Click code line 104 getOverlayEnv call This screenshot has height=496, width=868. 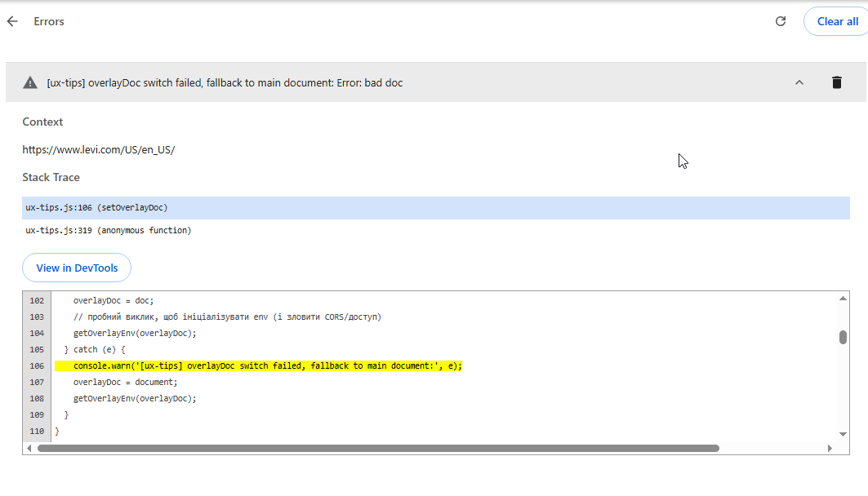coord(135,334)
